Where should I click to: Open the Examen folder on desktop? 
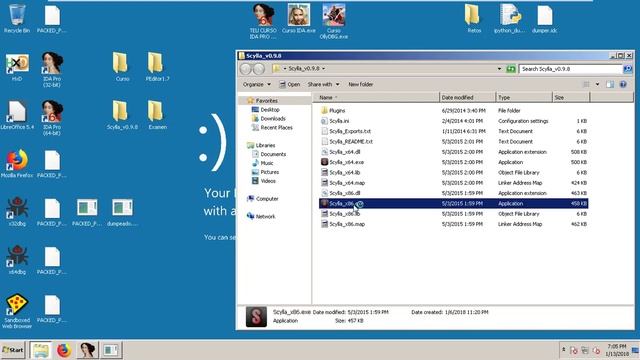157,115
